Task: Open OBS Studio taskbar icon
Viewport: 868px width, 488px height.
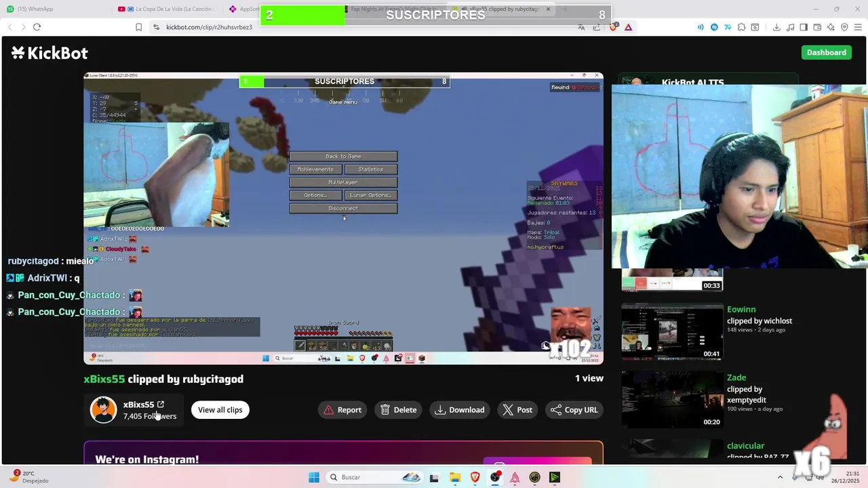Action: point(495,477)
